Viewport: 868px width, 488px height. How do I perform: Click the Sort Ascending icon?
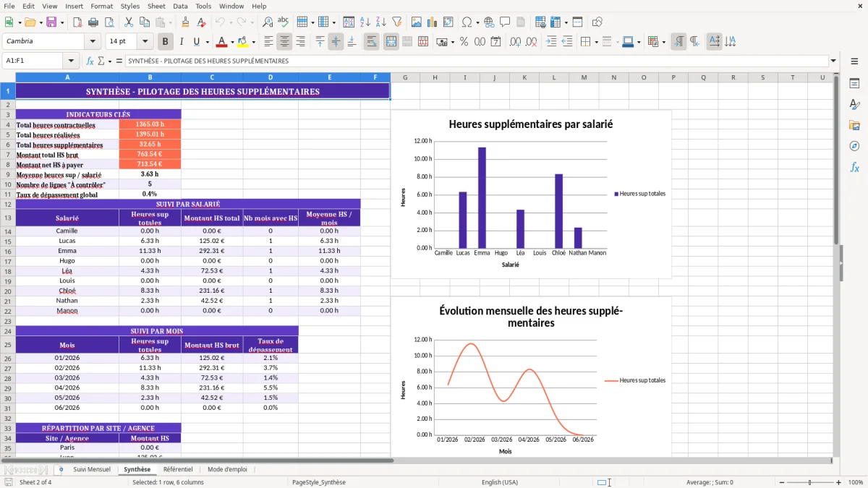[x=365, y=22]
